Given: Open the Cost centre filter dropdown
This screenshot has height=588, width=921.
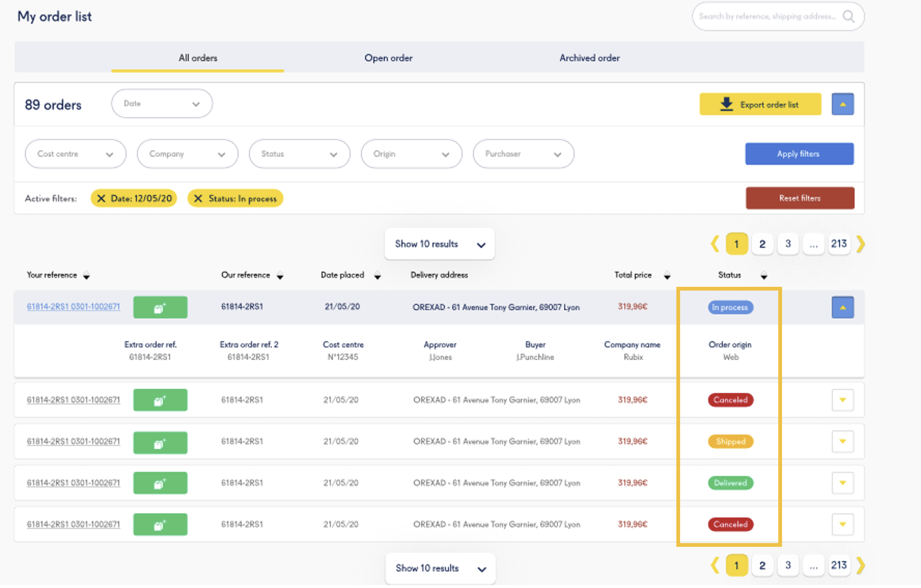Looking at the screenshot, I should [x=75, y=155].
